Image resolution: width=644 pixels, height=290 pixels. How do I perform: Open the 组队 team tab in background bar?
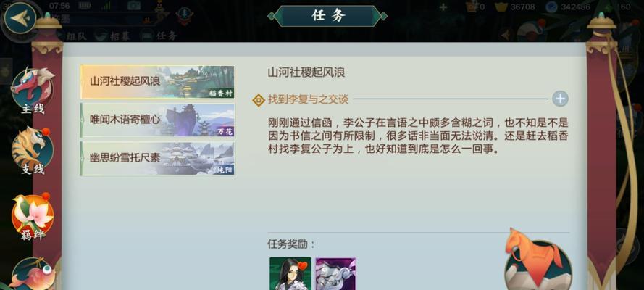click(x=70, y=36)
